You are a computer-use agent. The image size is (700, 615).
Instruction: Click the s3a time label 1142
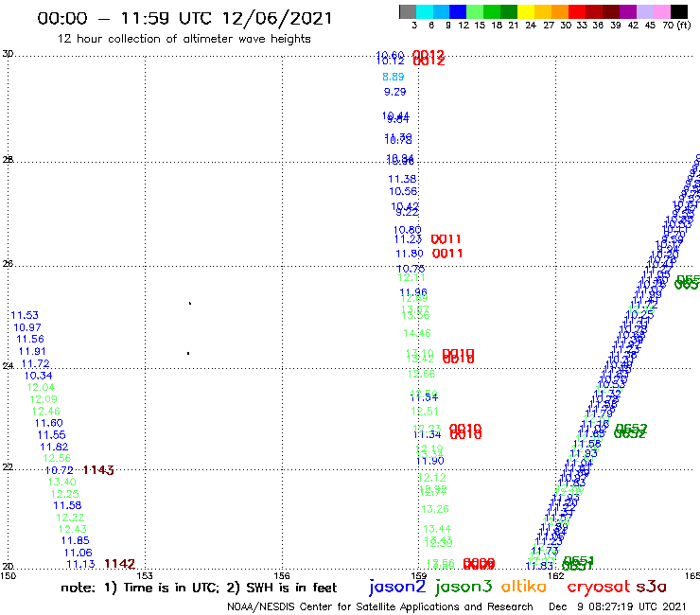point(119,564)
